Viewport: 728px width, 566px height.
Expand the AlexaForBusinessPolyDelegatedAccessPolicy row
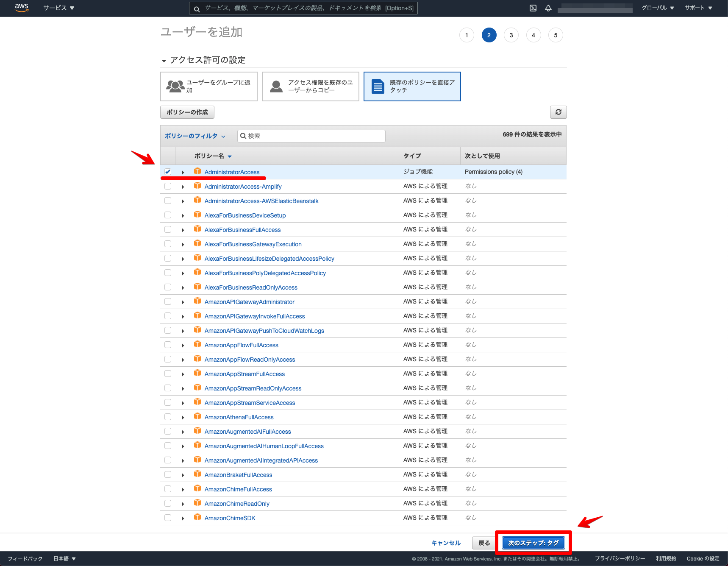point(183,273)
